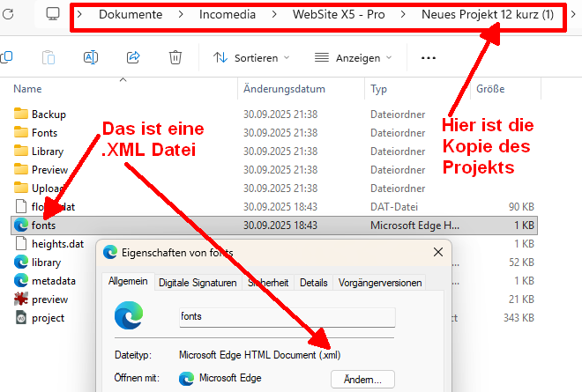Viewport: 582px width, 392px height.
Task: Select the project file icon
Action: click(22, 318)
